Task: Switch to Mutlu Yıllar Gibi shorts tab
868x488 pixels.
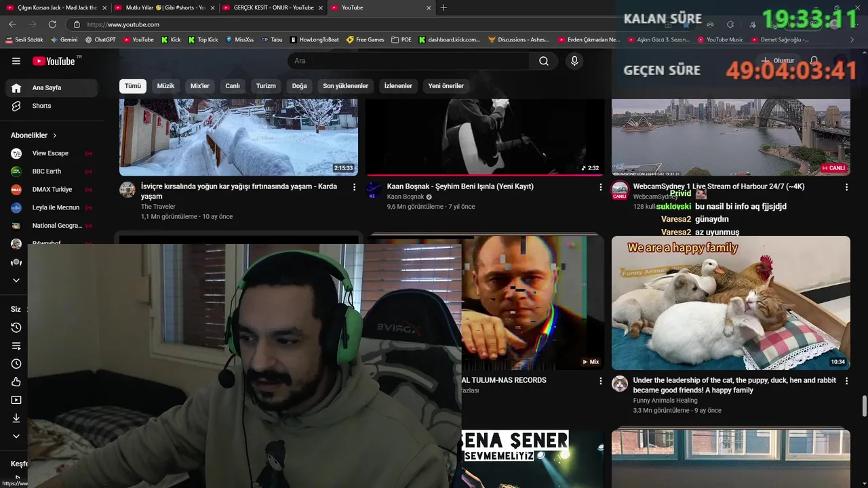Action: tap(163, 7)
